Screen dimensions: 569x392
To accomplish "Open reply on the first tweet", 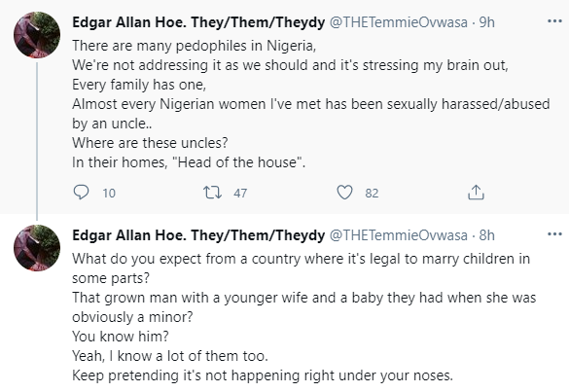I will [x=81, y=193].
